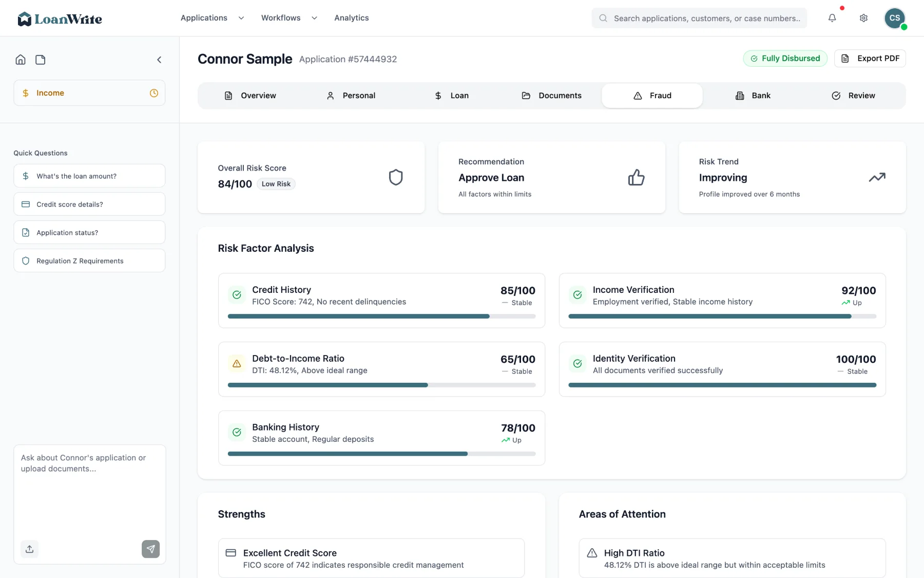
Task: Select "Credit score details?" quick question
Action: coord(89,204)
